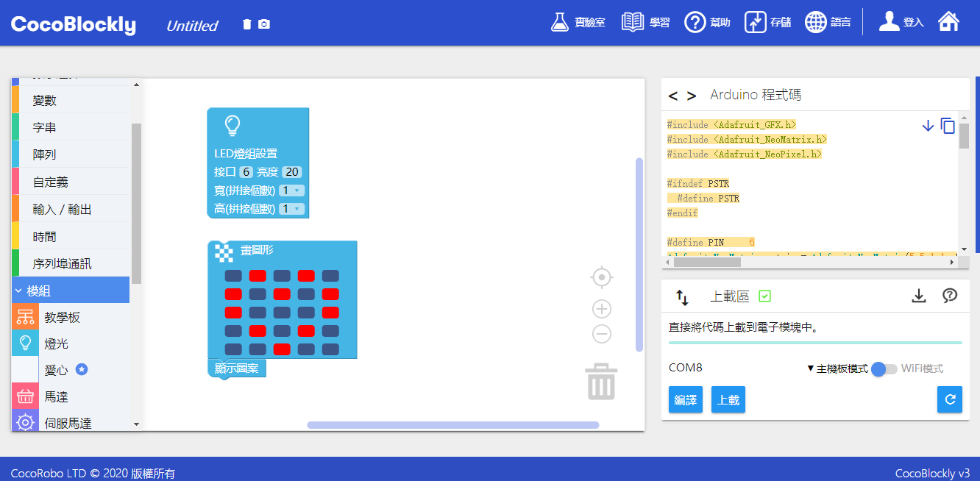This screenshot has width=980, height=481.
Task: Toggle the green upload area checkbox
Action: point(765,296)
